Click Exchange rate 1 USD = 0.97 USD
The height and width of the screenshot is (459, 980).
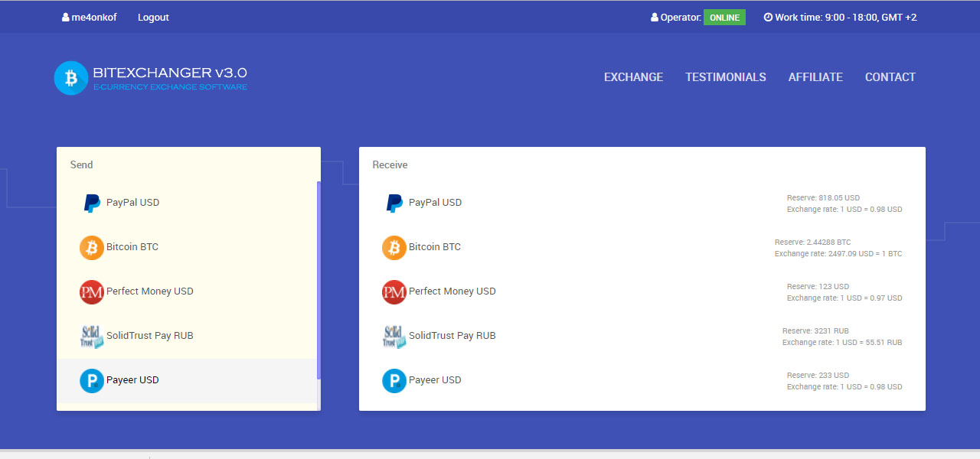click(x=844, y=298)
